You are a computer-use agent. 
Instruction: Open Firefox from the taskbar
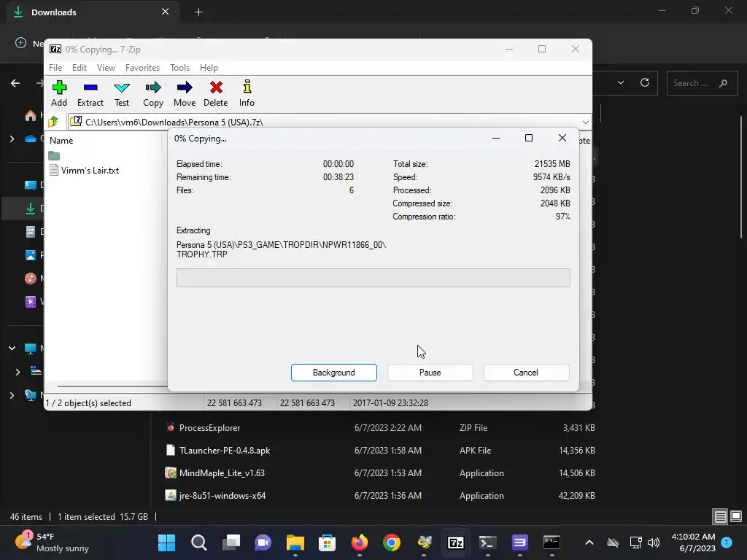point(359,542)
